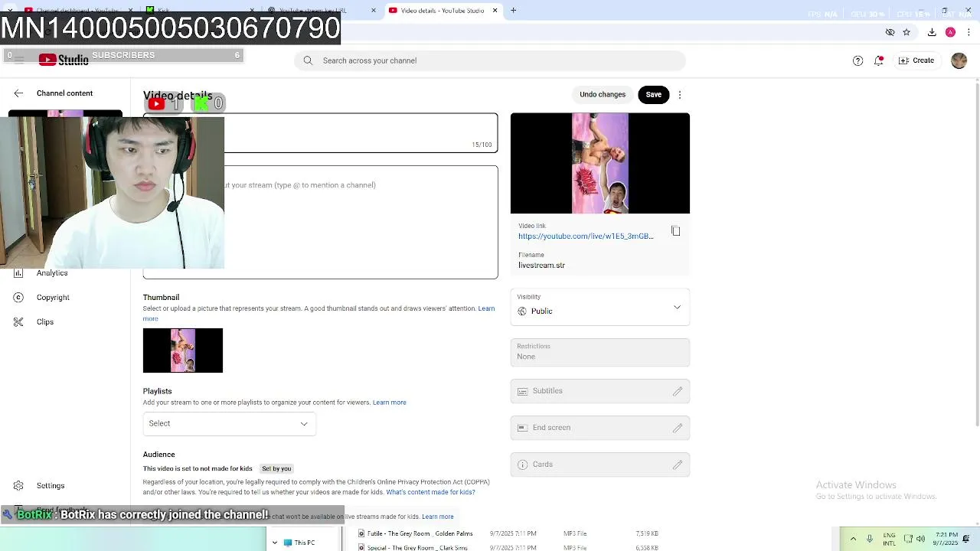Image resolution: width=980 pixels, height=551 pixels.
Task: Click the stream title text field
Action: click(x=320, y=132)
